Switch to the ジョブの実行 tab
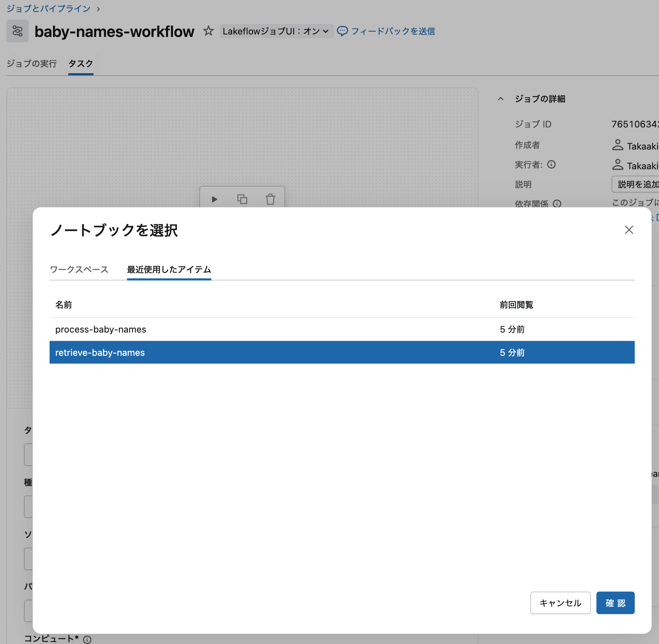 point(32,64)
